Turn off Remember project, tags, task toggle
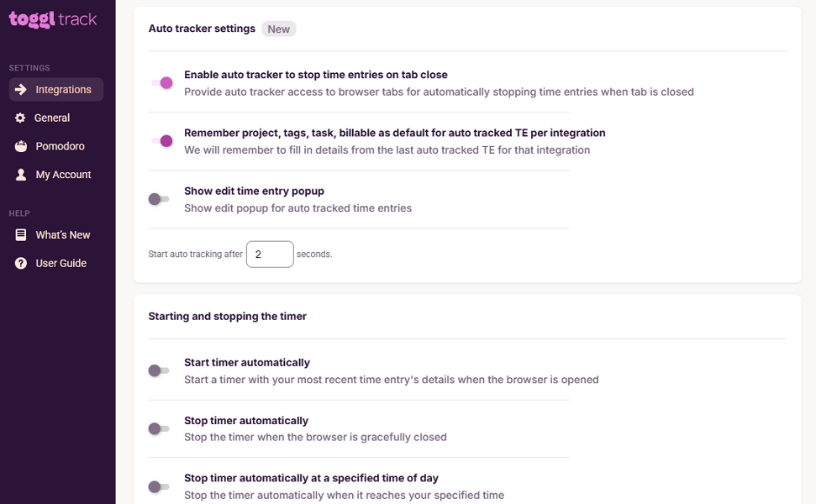This screenshot has height=504, width=816. [x=161, y=141]
